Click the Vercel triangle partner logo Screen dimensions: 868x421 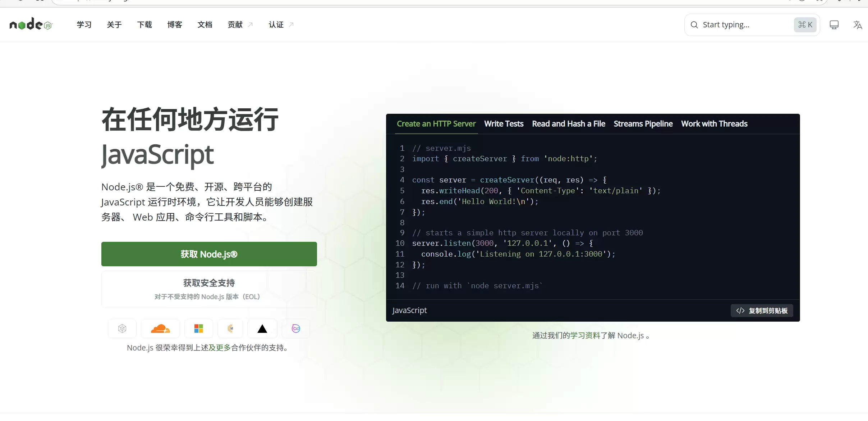(x=262, y=328)
